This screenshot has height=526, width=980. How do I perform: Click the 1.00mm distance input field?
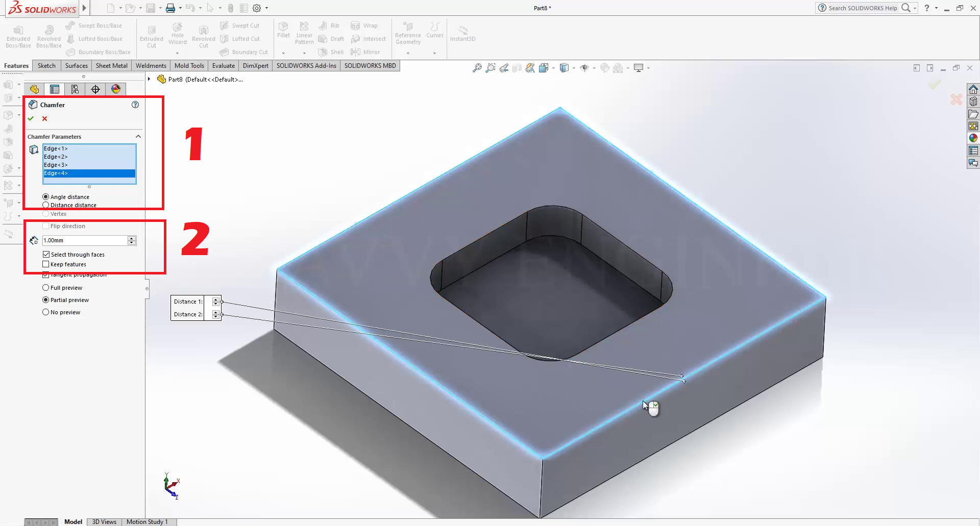click(84, 240)
